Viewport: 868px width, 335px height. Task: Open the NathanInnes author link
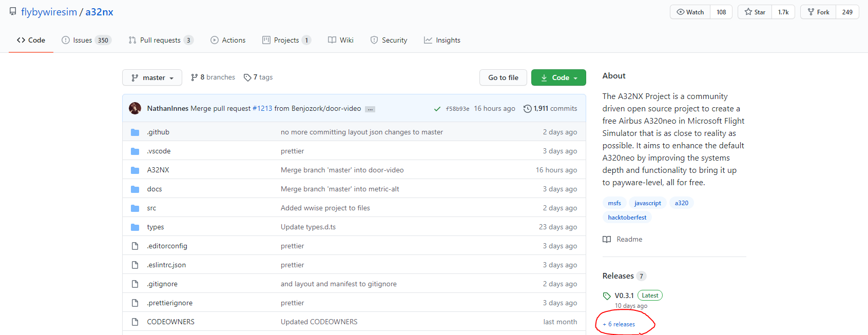[x=167, y=108]
